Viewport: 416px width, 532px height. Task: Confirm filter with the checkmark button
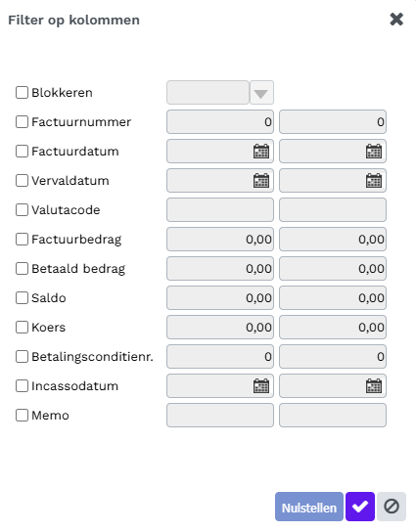click(360, 507)
